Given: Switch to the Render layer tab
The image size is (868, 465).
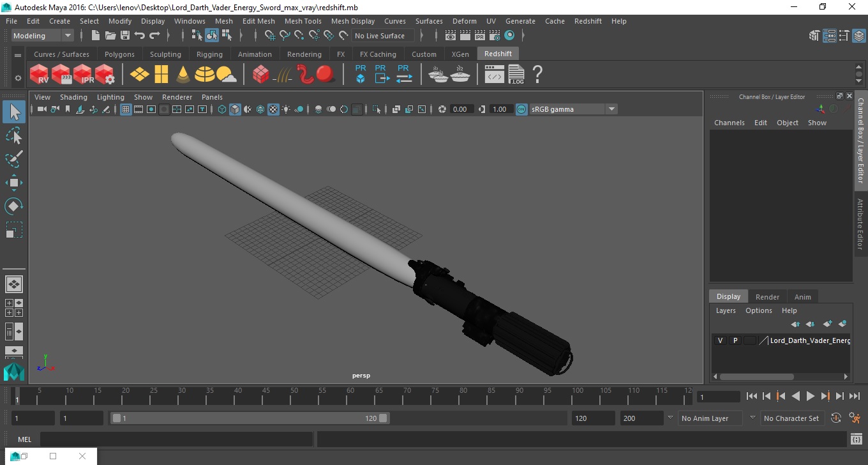Looking at the screenshot, I should click(767, 297).
